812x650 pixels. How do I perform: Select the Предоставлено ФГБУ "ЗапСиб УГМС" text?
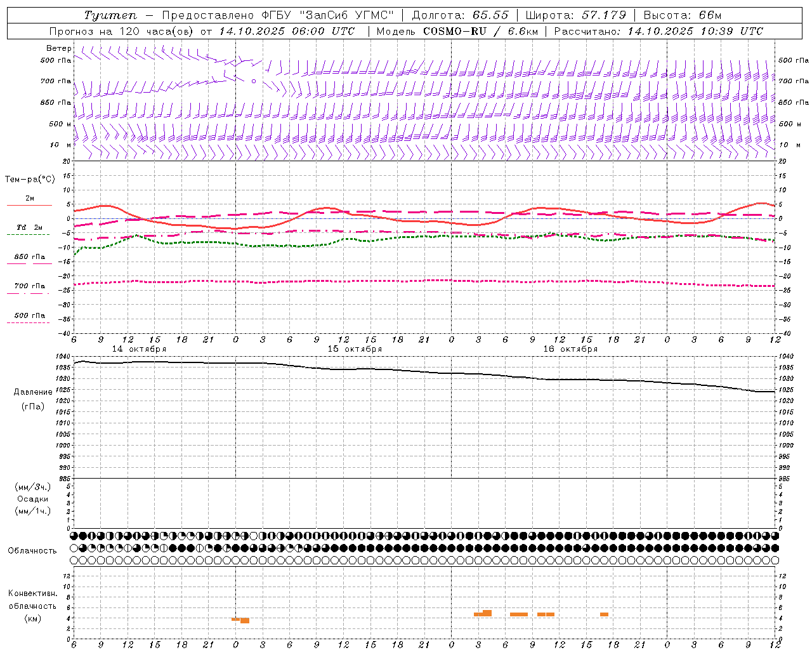[278, 15]
